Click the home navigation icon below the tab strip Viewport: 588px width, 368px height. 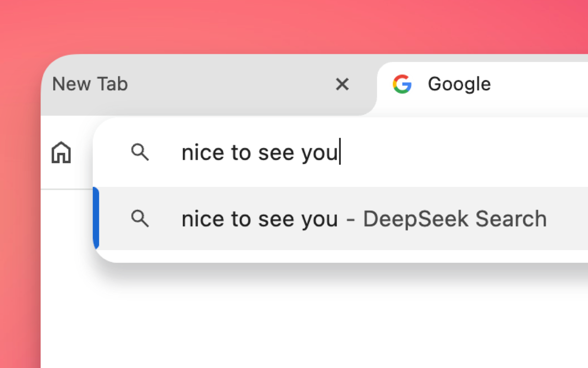(61, 153)
